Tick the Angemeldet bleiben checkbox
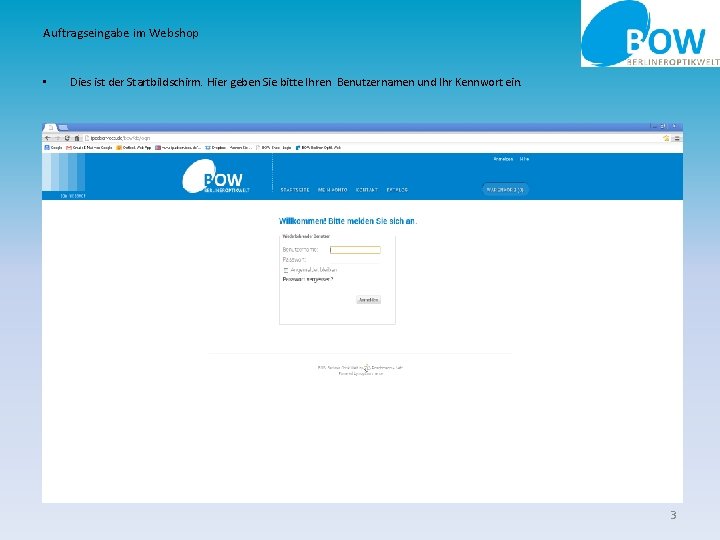Image resolution: width=720 pixels, height=540 pixels. point(286,270)
